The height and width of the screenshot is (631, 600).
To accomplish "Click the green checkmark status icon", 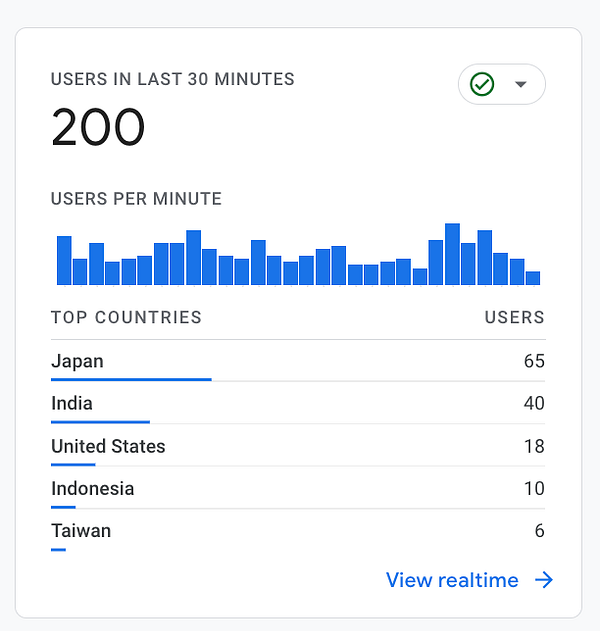I will (482, 84).
